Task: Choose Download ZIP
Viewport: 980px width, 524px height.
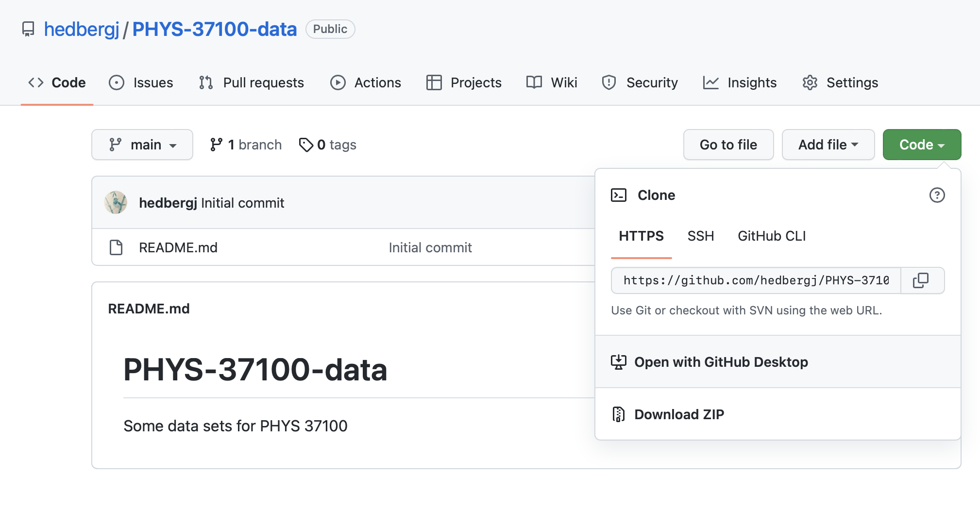Action: (778, 414)
